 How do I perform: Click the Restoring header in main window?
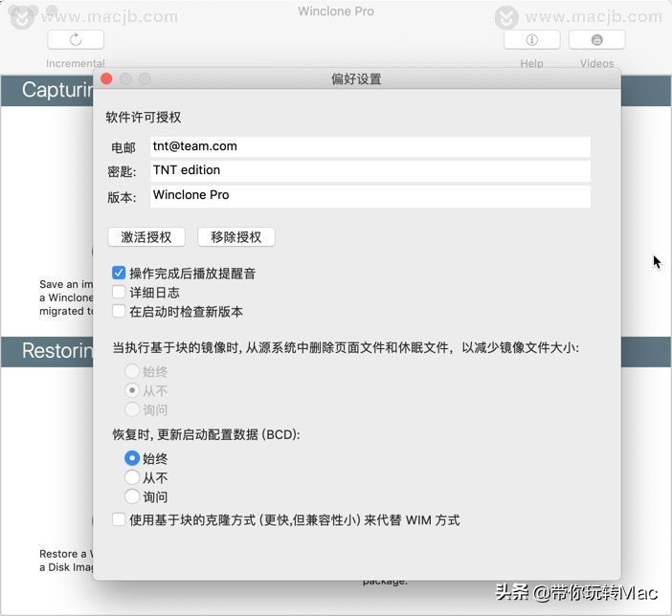(x=57, y=351)
